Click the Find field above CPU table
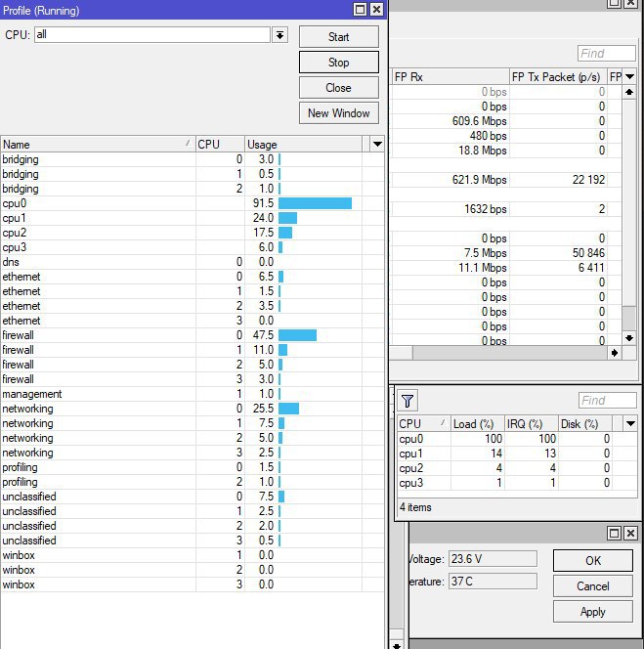Screen dimensions: 644x649 click(607, 400)
